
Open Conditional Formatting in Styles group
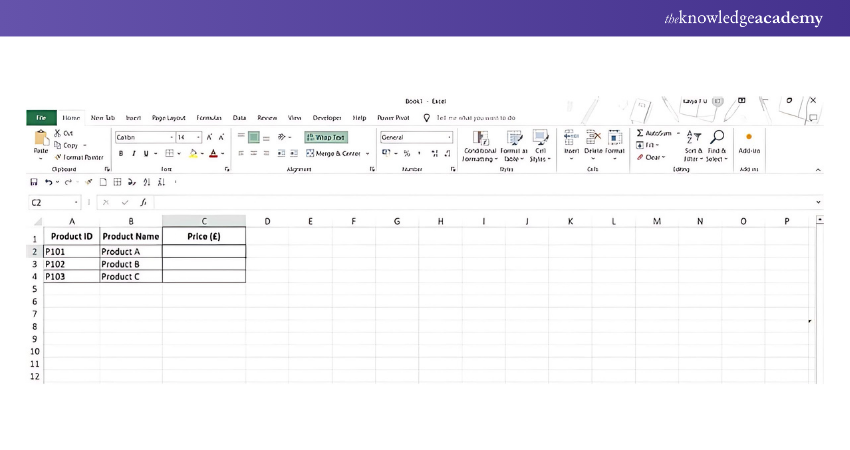point(480,140)
